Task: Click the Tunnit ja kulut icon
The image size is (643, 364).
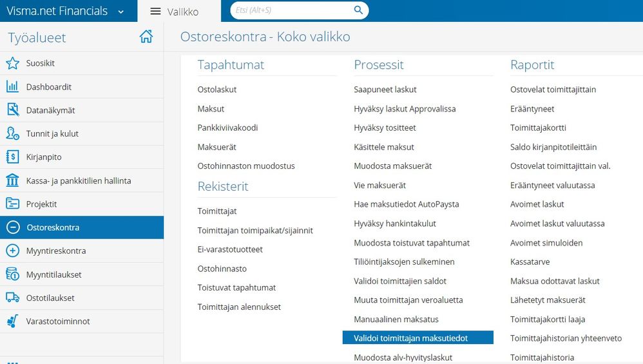Action: click(12, 134)
